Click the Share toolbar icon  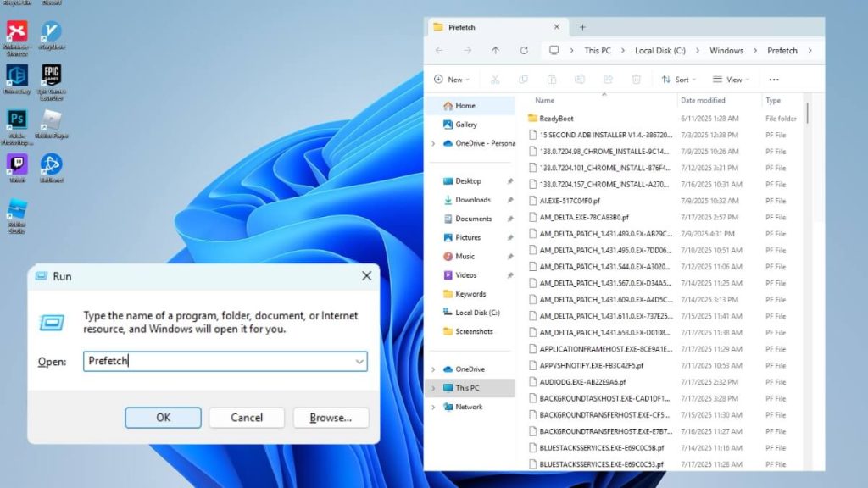point(607,79)
